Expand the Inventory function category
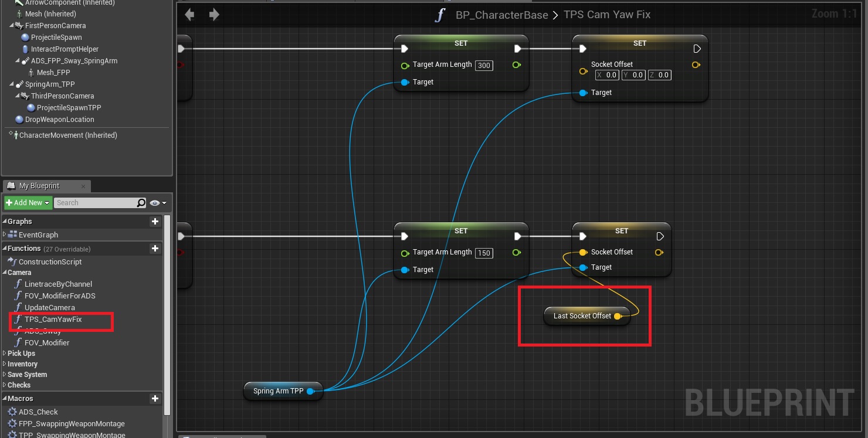868x438 pixels. click(22, 364)
